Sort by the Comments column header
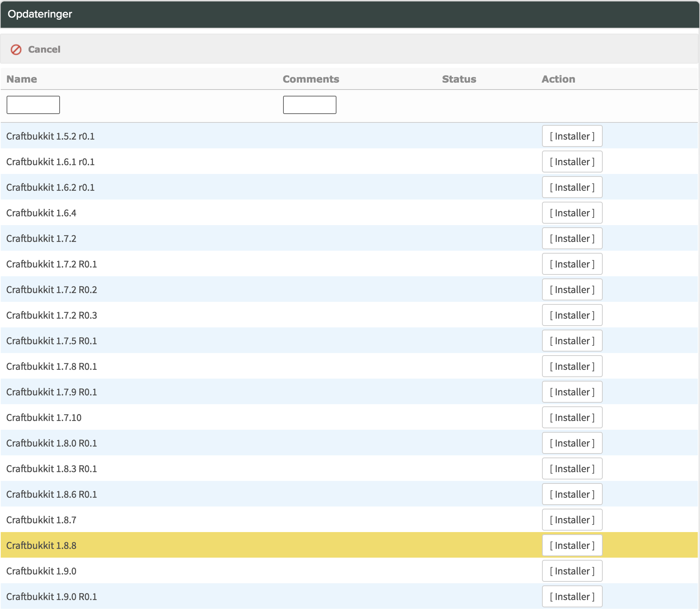Image resolution: width=700 pixels, height=611 pixels. pos(311,79)
